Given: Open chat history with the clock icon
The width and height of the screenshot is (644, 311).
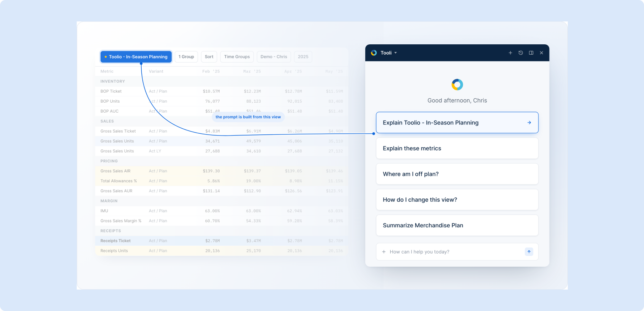Looking at the screenshot, I should click(521, 53).
